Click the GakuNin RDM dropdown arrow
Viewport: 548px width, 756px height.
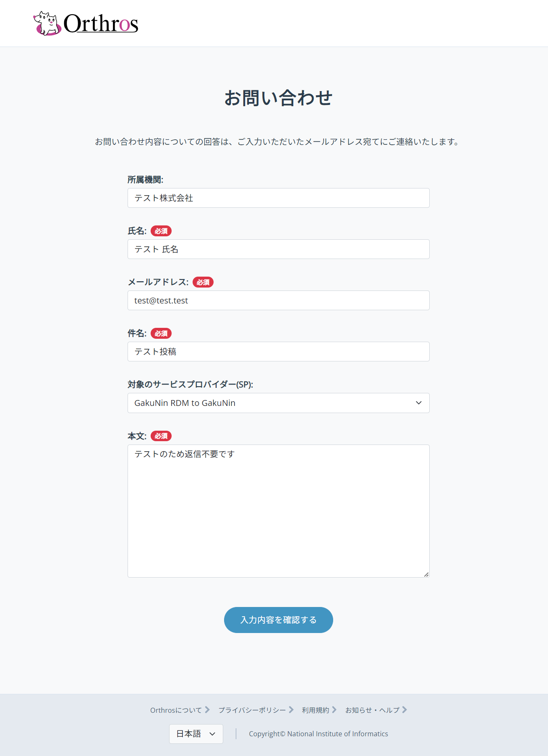418,403
